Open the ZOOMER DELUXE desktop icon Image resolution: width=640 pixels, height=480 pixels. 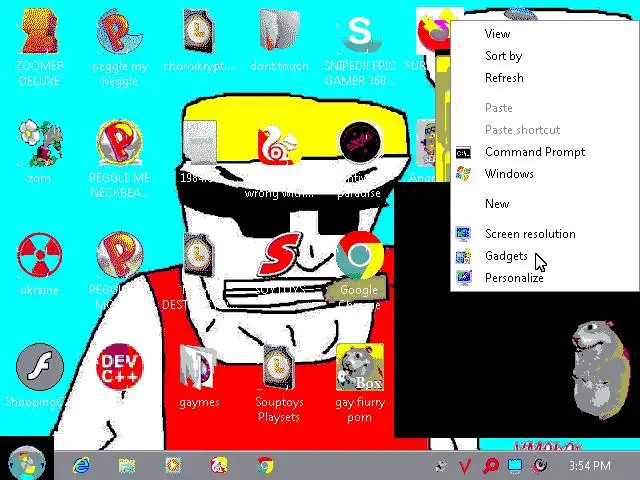pos(40,33)
